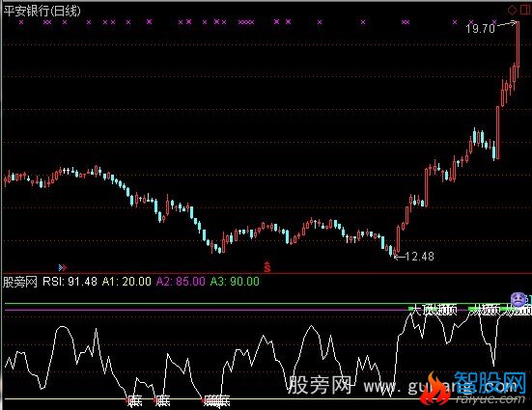532x410 pixels.
Task: Click the high price label 19.70
Action: 481,29
